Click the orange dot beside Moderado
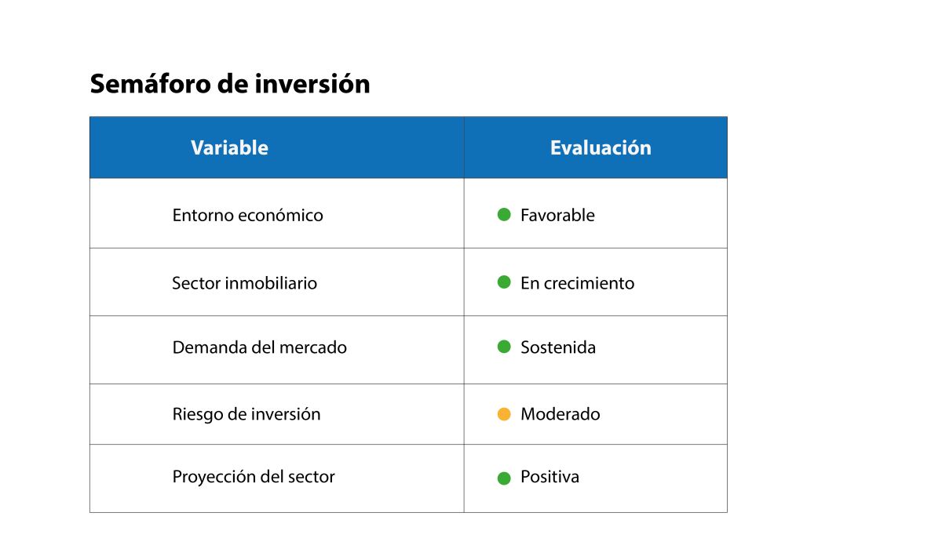 [x=504, y=414]
